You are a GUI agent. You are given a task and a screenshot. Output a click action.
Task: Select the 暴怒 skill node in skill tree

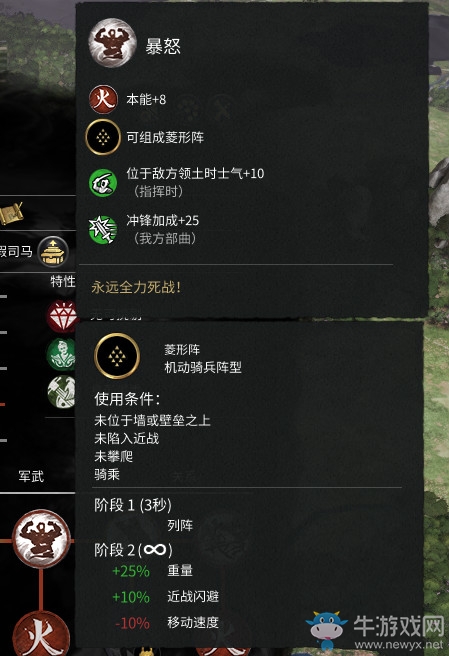click(41, 539)
